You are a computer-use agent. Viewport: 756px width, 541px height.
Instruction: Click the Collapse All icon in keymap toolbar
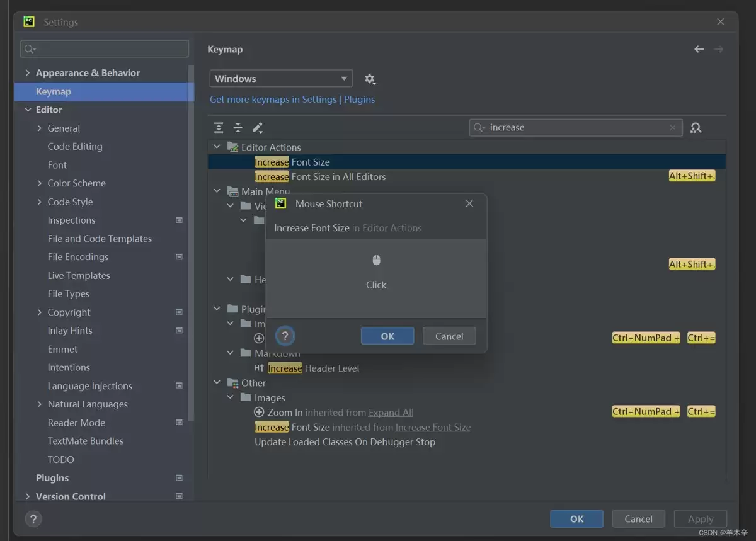(238, 128)
